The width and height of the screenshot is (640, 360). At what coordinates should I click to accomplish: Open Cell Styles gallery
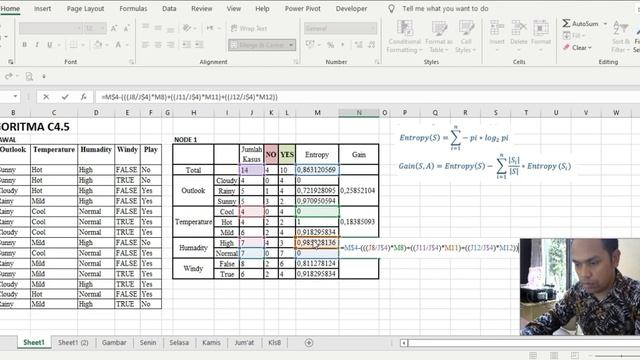[x=466, y=36]
